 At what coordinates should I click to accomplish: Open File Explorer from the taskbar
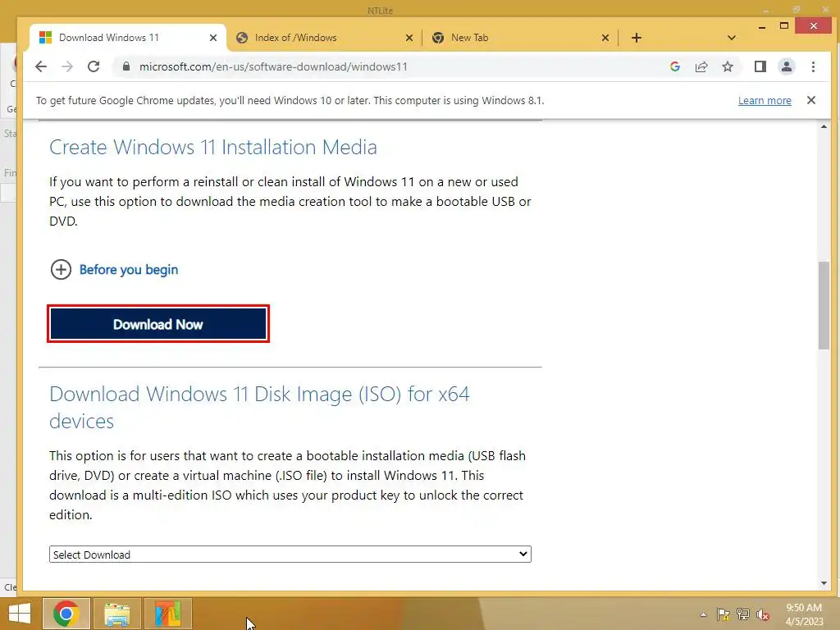(x=117, y=614)
